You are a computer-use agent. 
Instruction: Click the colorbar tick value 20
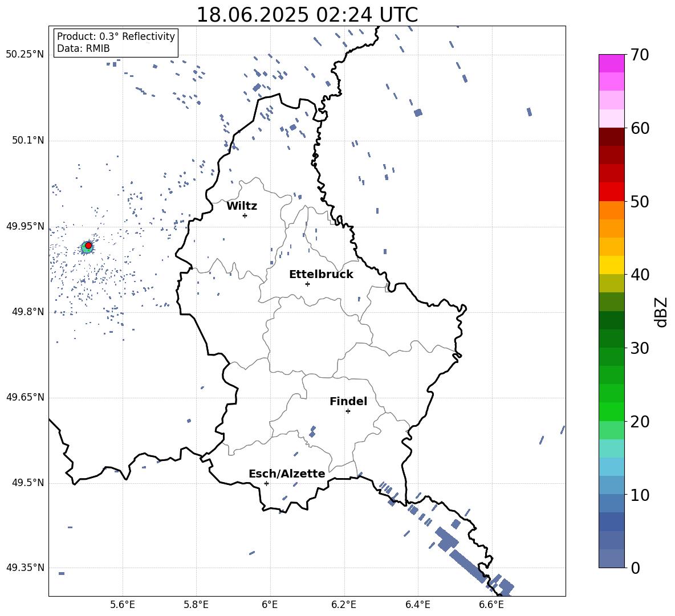point(640,421)
